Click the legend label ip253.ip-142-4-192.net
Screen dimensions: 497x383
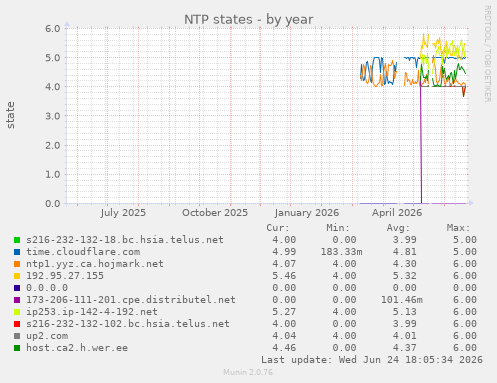(x=92, y=312)
